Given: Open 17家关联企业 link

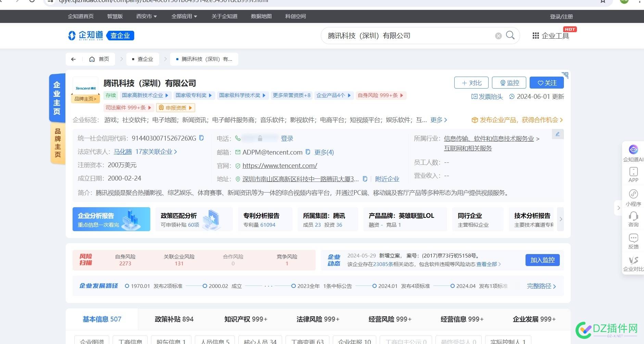Looking at the screenshot, I should [156, 151].
